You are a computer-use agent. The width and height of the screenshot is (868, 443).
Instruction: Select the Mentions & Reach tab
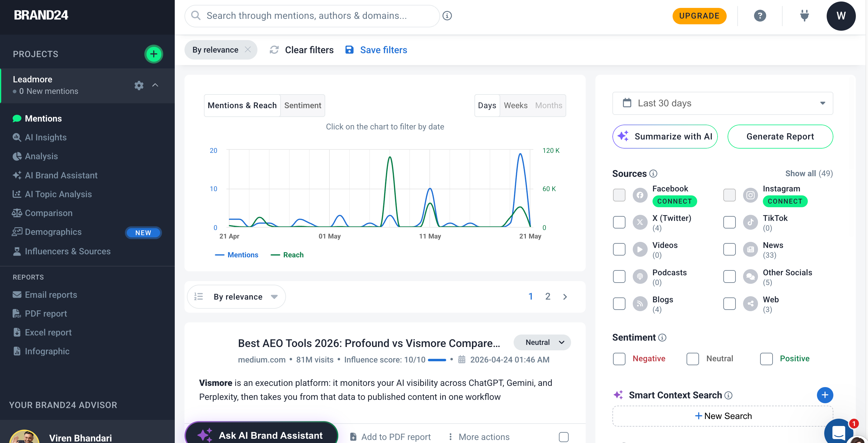point(242,105)
